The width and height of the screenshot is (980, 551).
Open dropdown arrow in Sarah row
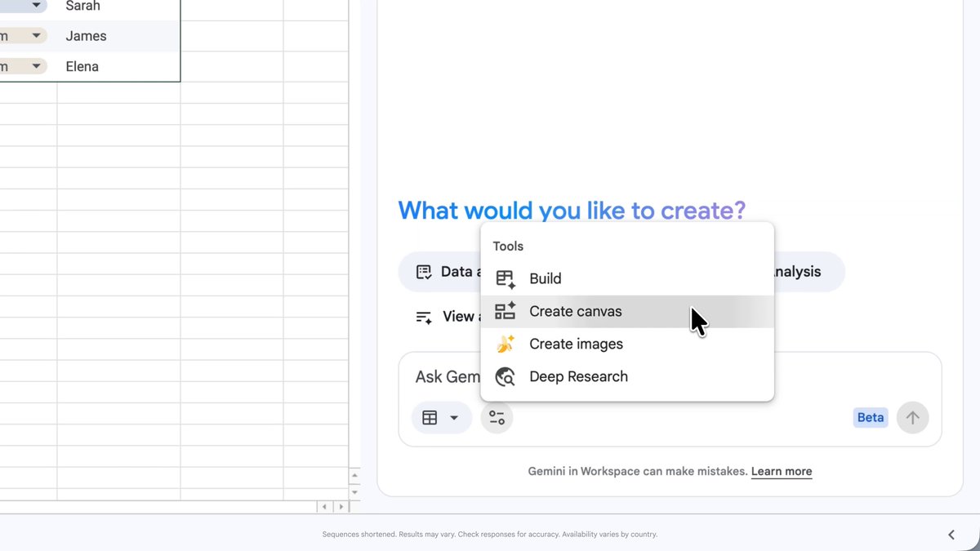pos(36,6)
